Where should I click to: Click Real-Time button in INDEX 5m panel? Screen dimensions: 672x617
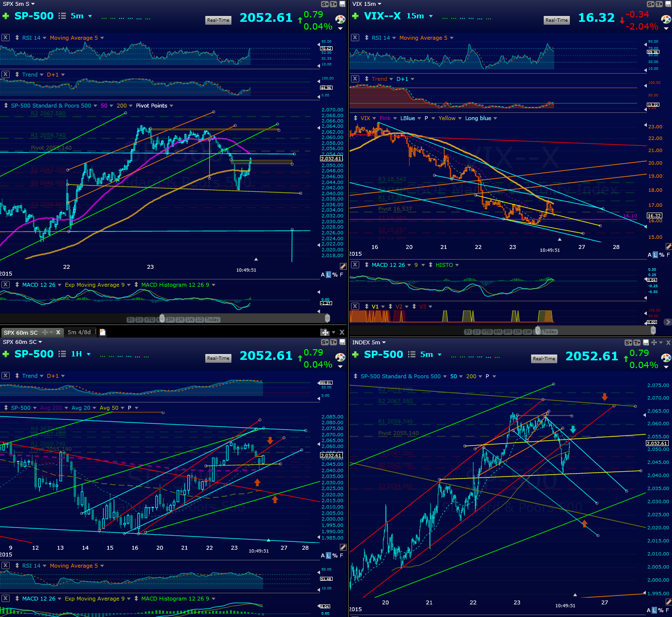pyautogui.click(x=544, y=358)
